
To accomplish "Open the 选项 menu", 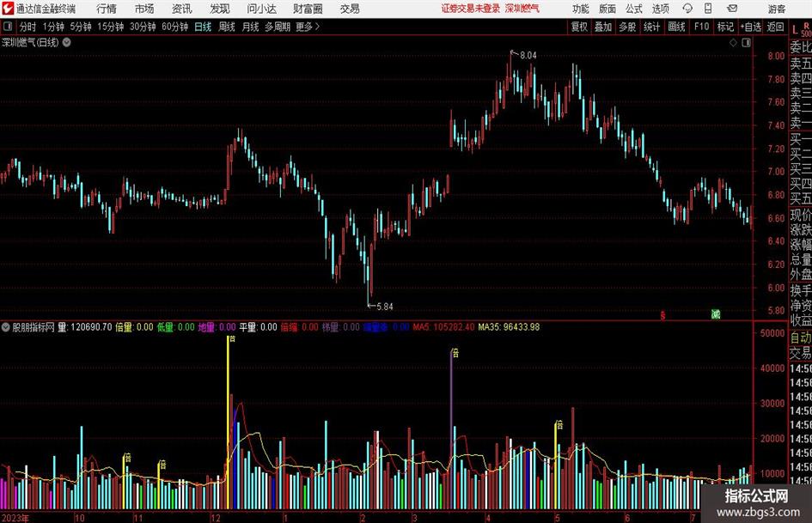I will [x=660, y=9].
